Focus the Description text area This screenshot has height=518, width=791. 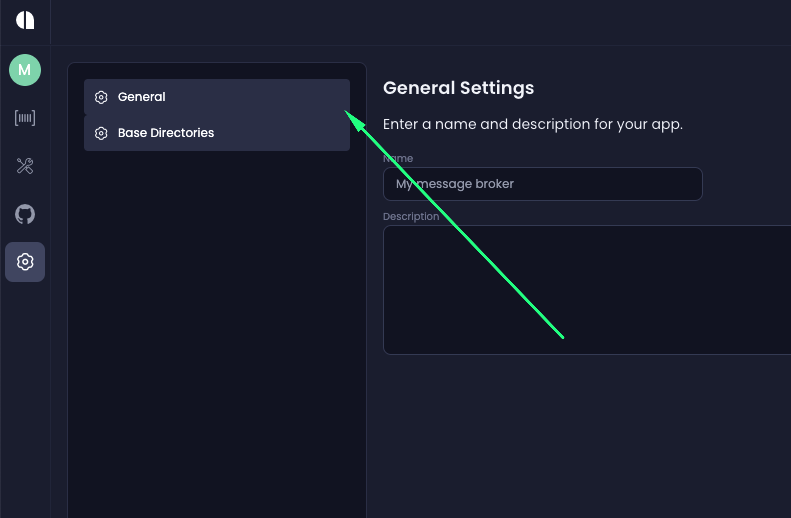pos(587,290)
